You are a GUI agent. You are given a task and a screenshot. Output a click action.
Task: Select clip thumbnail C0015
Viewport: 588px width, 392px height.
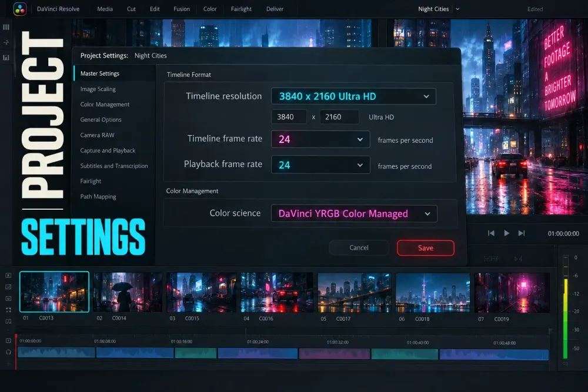201,292
